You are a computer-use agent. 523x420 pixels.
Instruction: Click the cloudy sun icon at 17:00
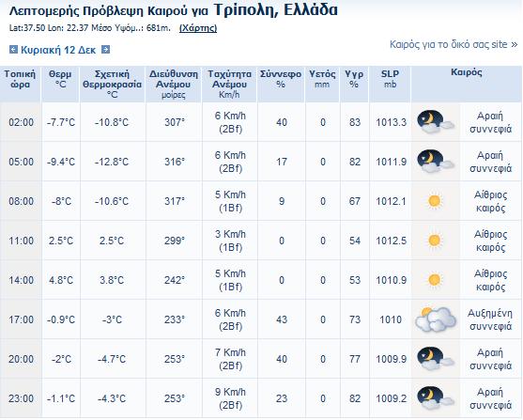click(x=436, y=319)
